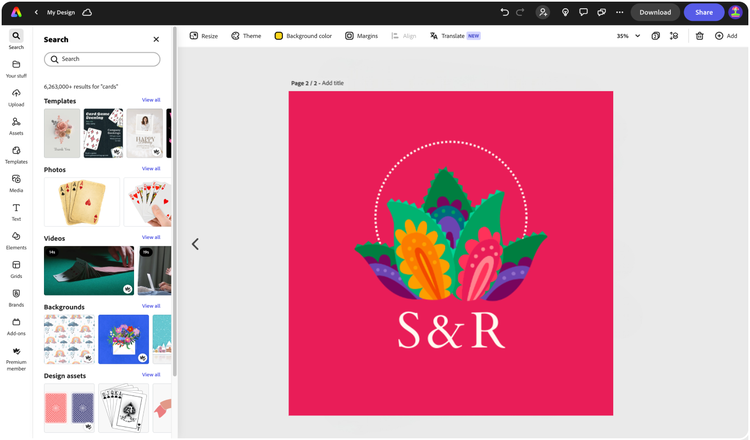Delete the page with the trash icon
750x440 pixels.
[699, 36]
